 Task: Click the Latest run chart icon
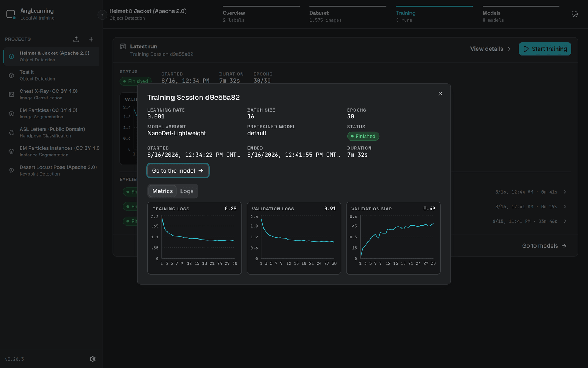[x=123, y=46]
